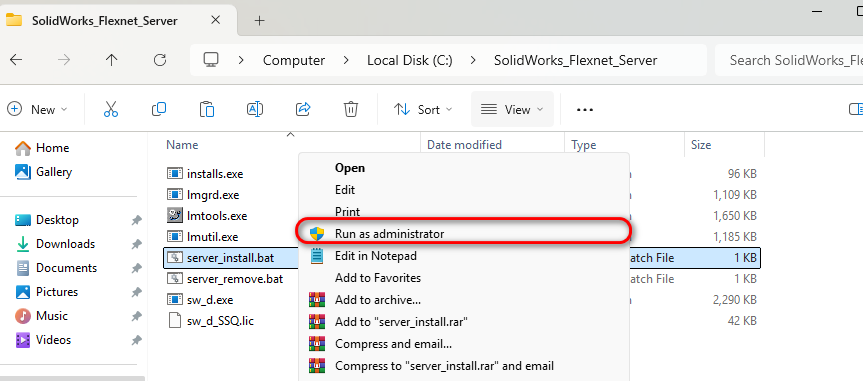Click the Cut scissors icon
The height and width of the screenshot is (381, 863).
point(111,109)
